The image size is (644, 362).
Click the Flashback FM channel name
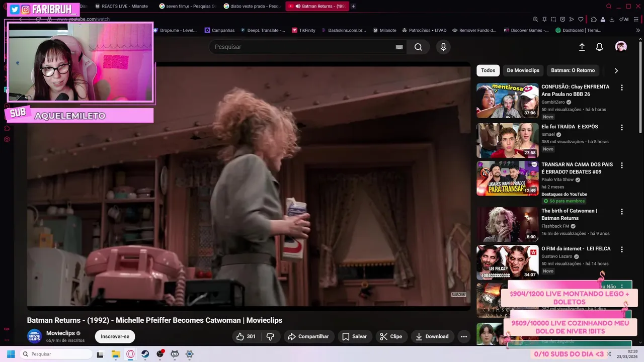555,226
